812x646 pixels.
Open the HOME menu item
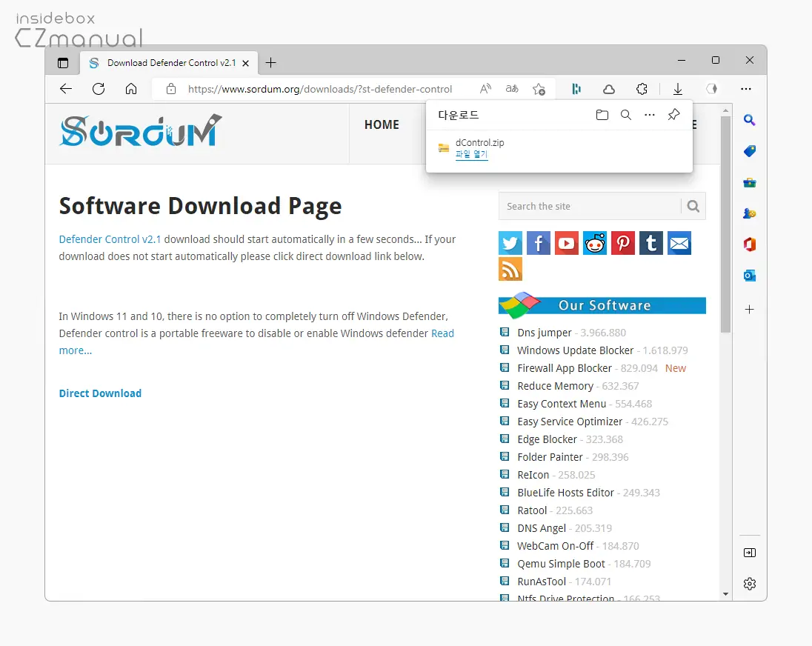(382, 124)
